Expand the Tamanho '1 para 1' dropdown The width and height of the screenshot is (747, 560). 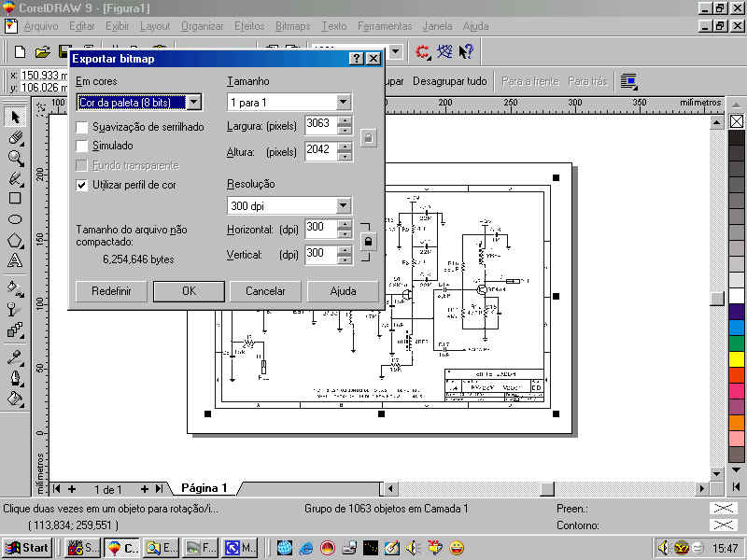[343, 103]
